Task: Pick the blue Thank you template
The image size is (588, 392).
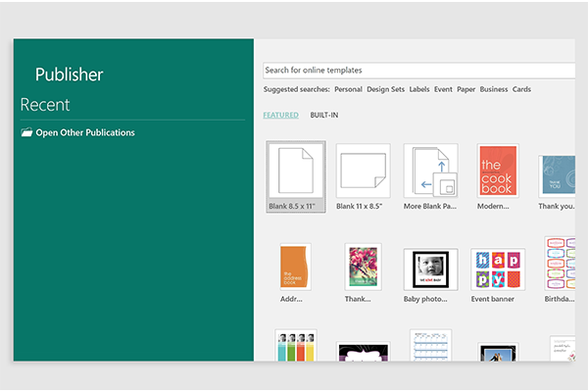Action: [557, 182]
